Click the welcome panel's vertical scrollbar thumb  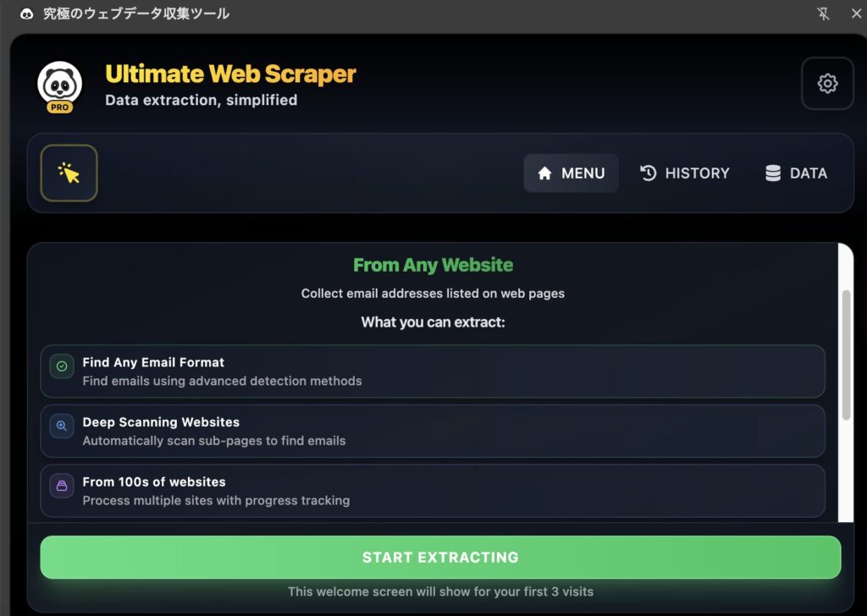pos(845,354)
